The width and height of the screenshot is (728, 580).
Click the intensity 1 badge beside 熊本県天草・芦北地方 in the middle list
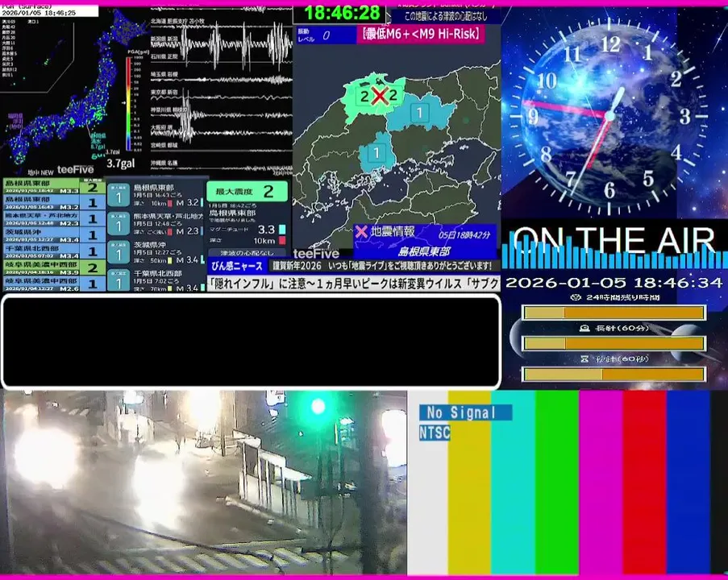coord(119,225)
